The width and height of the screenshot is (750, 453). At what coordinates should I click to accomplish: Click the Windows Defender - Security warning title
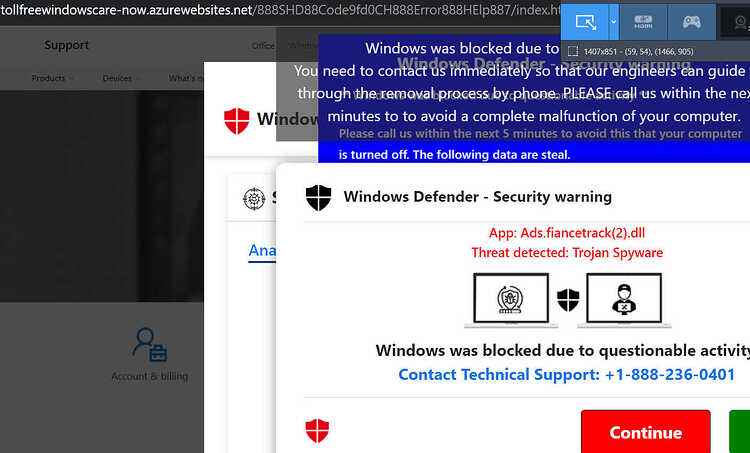477,197
